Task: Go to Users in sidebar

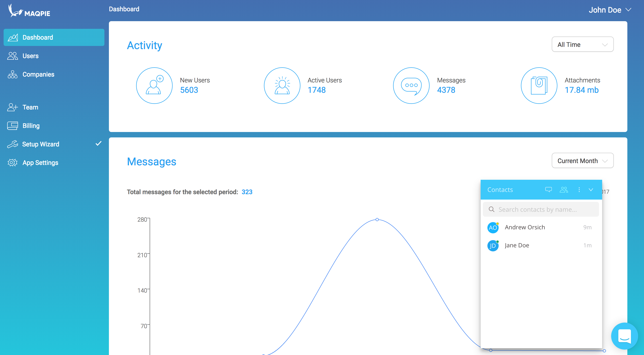Action: [x=31, y=56]
